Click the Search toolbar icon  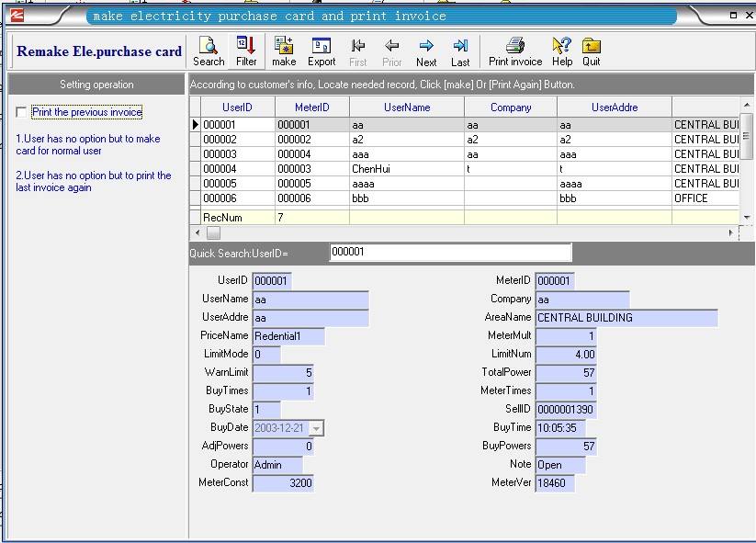pos(209,51)
